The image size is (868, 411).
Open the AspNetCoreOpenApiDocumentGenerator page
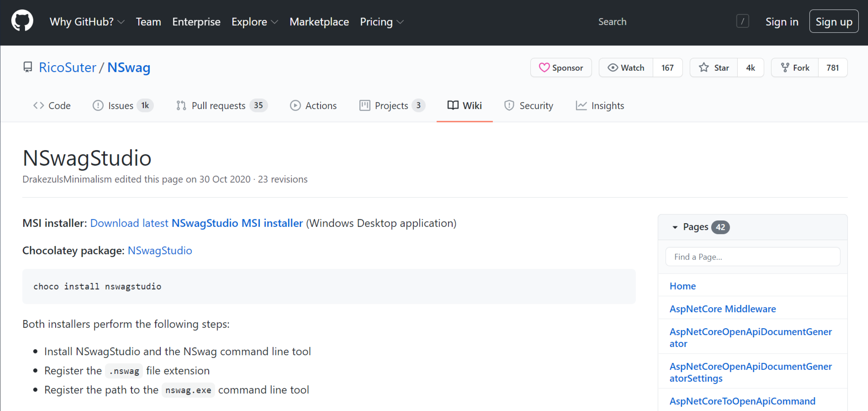click(x=750, y=338)
